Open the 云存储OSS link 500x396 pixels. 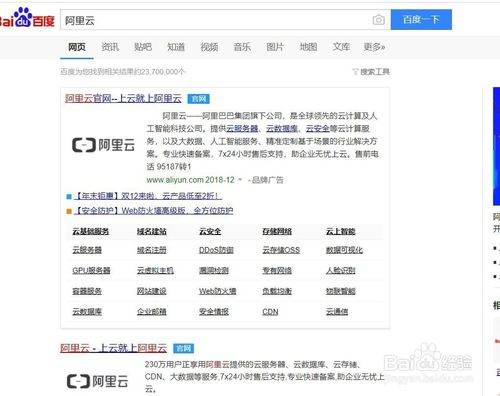(x=281, y=250)
